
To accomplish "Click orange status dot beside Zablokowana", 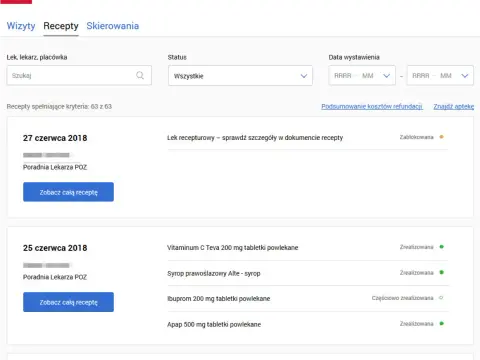I will pos(441,137).
